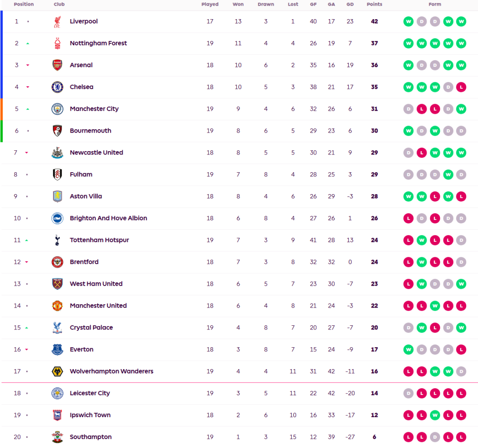Click the Everton club crest
The height and width of the screenshot is (448, 478).
point(57,350)
